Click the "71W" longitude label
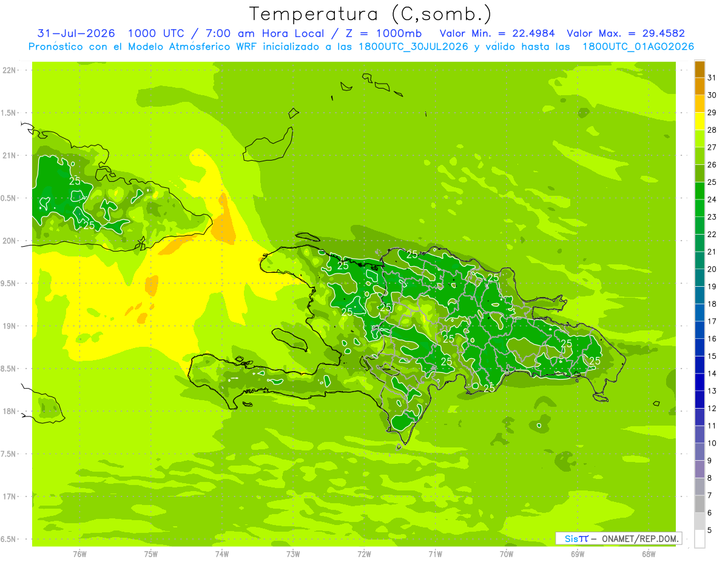728x562 pixels. 435,555
